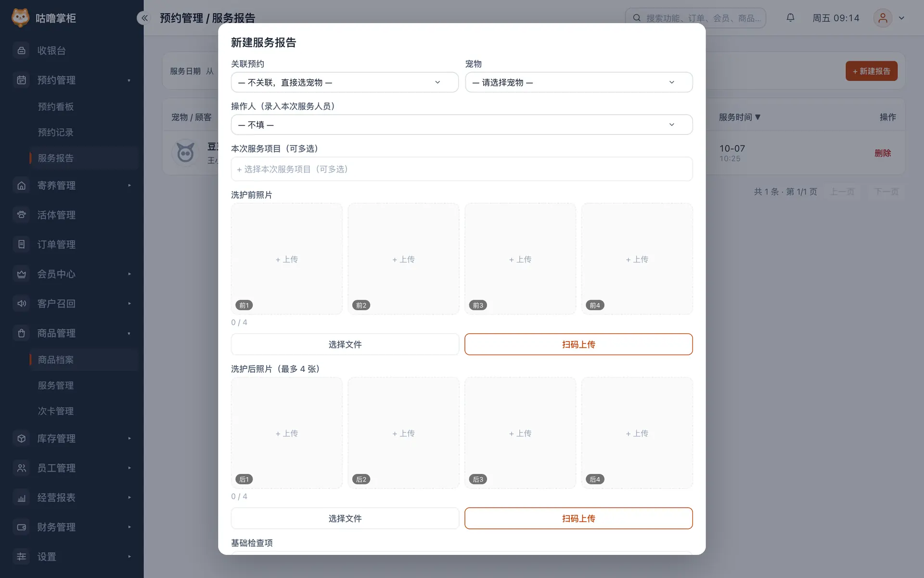Click the 订单管理 document icon
This screenshot has height=578, width=924.
(22, 244)
